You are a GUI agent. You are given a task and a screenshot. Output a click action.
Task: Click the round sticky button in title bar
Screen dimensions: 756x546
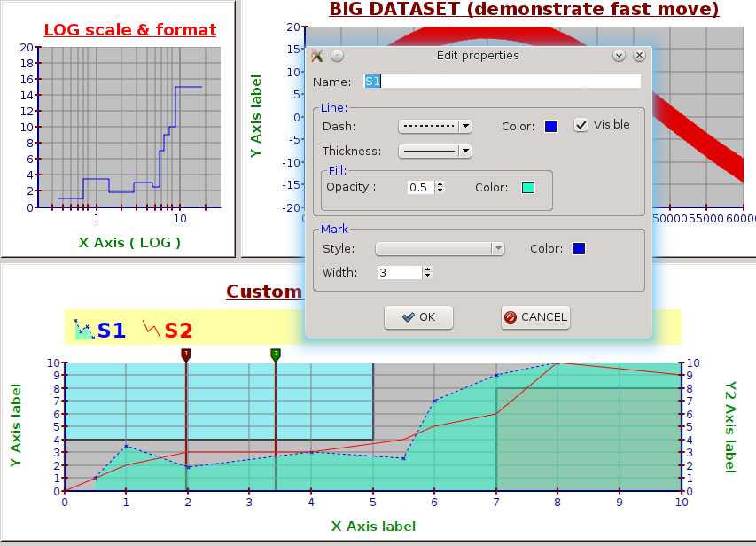pos(337,56)
